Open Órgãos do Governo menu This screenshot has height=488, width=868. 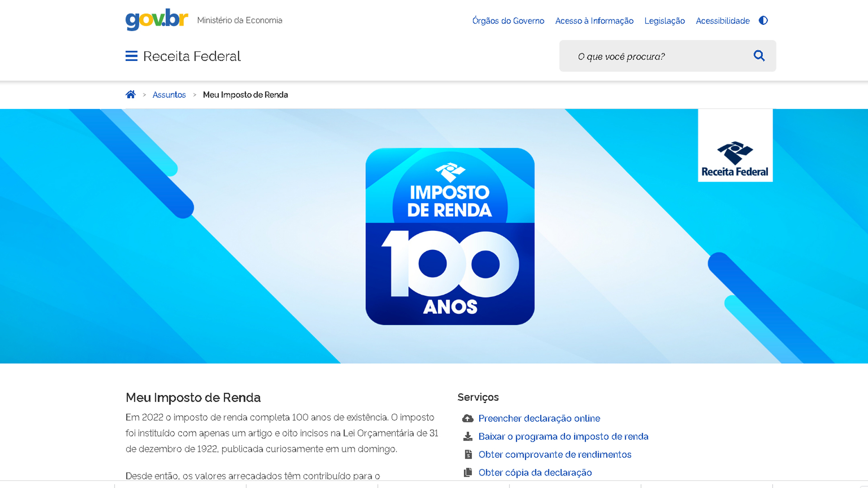[x=508, y=21]
